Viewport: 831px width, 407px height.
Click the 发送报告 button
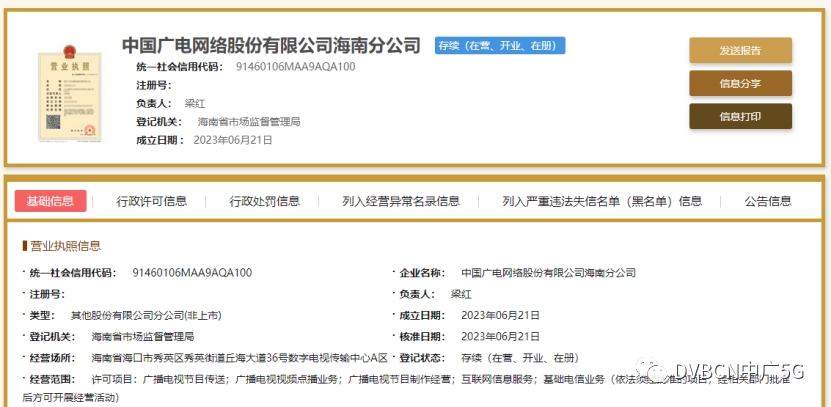click(x=740, y=50)
